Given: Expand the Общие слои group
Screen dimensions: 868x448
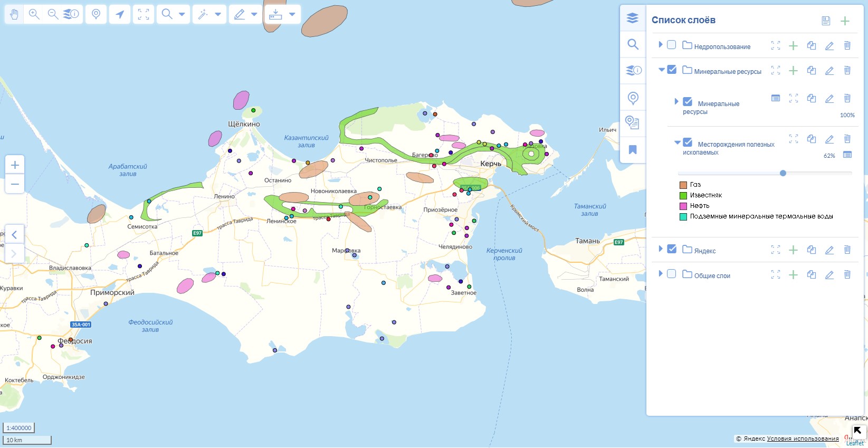Looking at the screenshot, I should pyautogui.click(x=660, y=274).
